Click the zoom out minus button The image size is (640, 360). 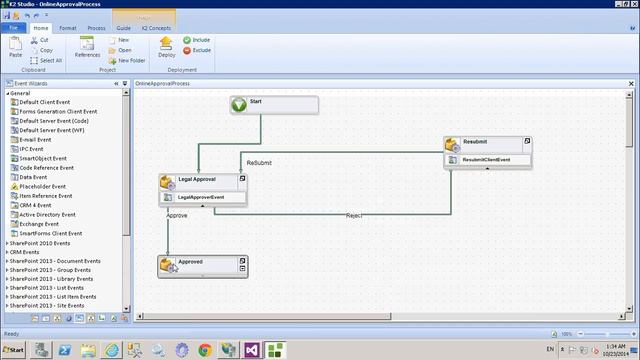580,334
